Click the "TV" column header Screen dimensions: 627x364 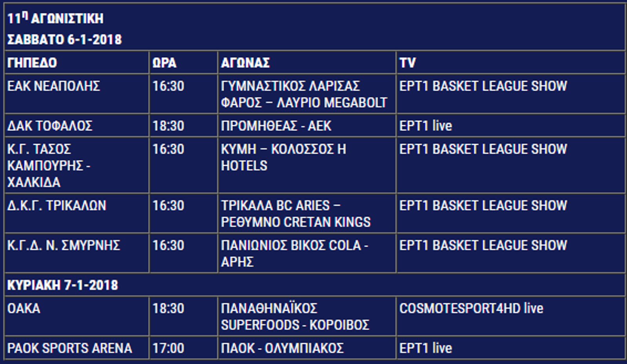click(408, 63)
